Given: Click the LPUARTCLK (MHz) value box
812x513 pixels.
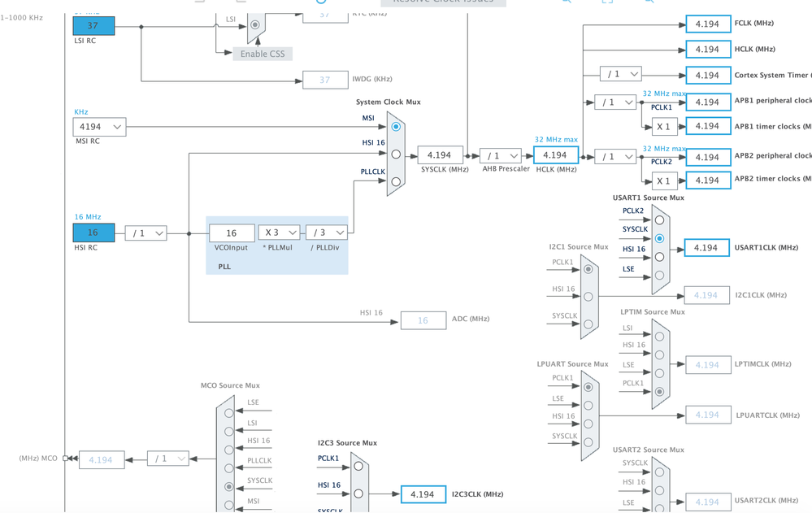Looking at the screenshot, I should 708,415.
